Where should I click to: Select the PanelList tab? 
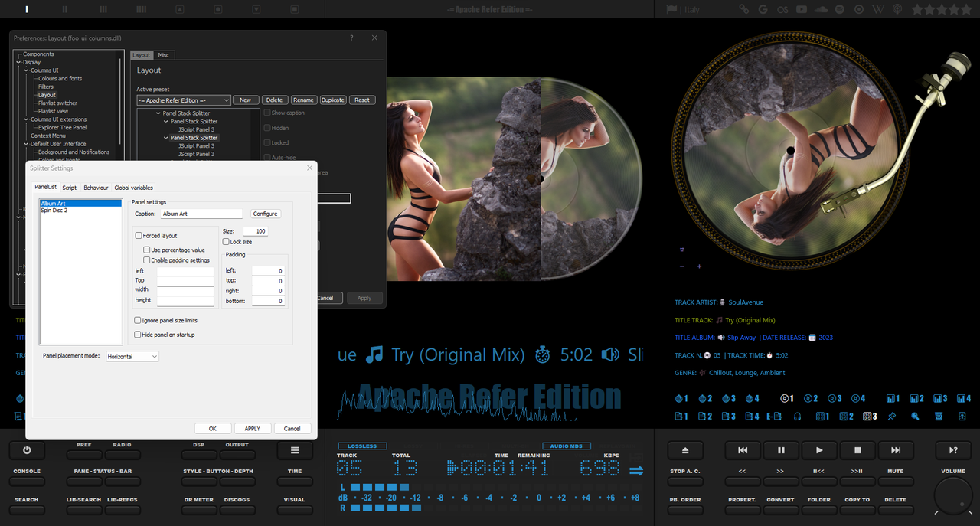point(45,187)
